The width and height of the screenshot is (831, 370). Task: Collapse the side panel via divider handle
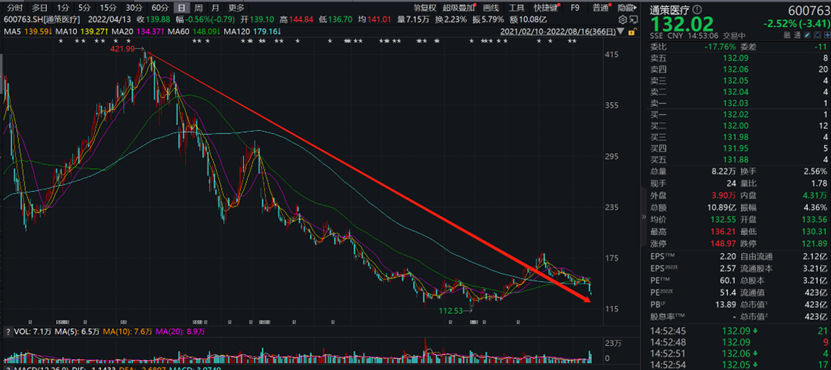point(644,218)
